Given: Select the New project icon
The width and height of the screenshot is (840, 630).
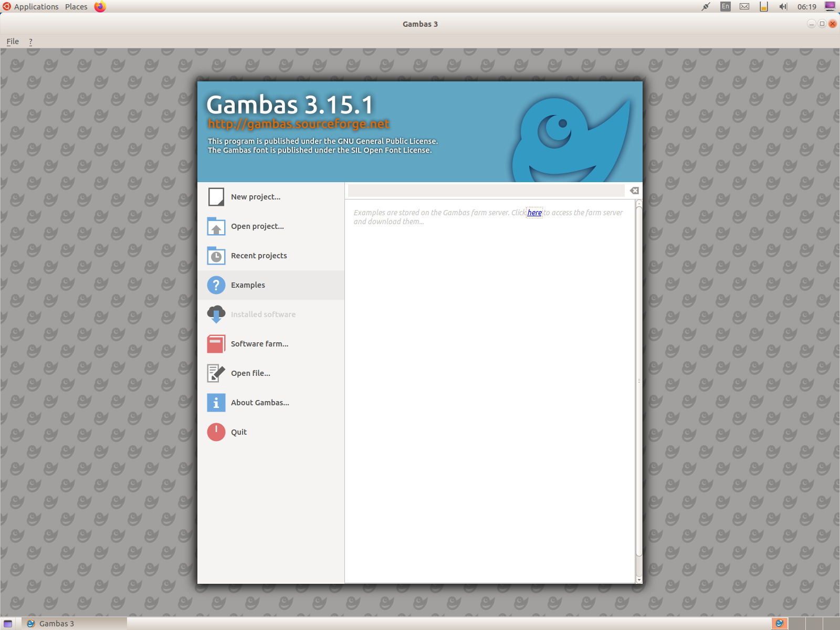Looking at the screenshot, I should 216,196.
